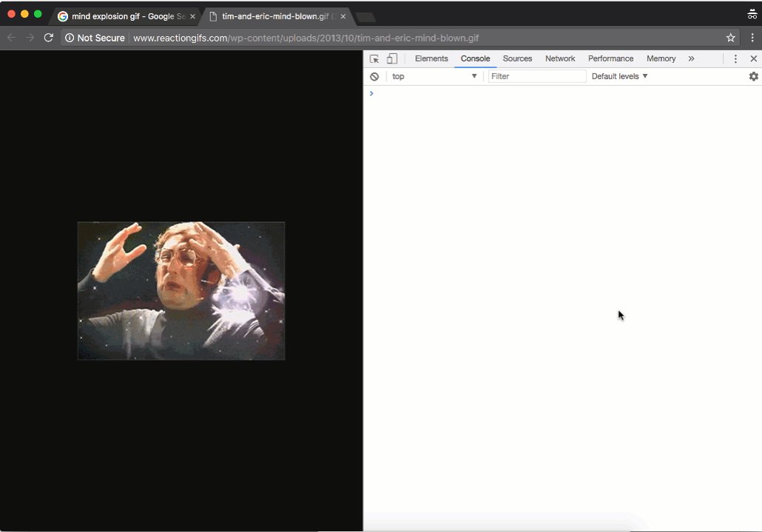Open DevTools settings via the gear icon
762x532 pixels.
click(x=753, y=76)
